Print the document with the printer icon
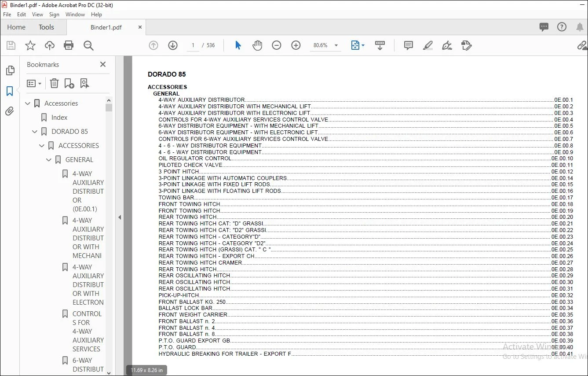 69,45
